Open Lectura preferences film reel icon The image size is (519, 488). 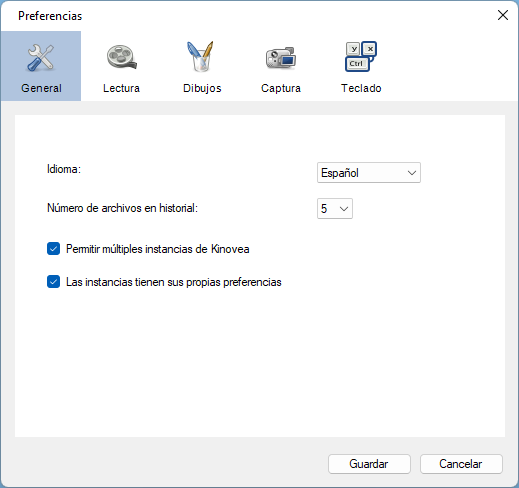tap(121, 57)
